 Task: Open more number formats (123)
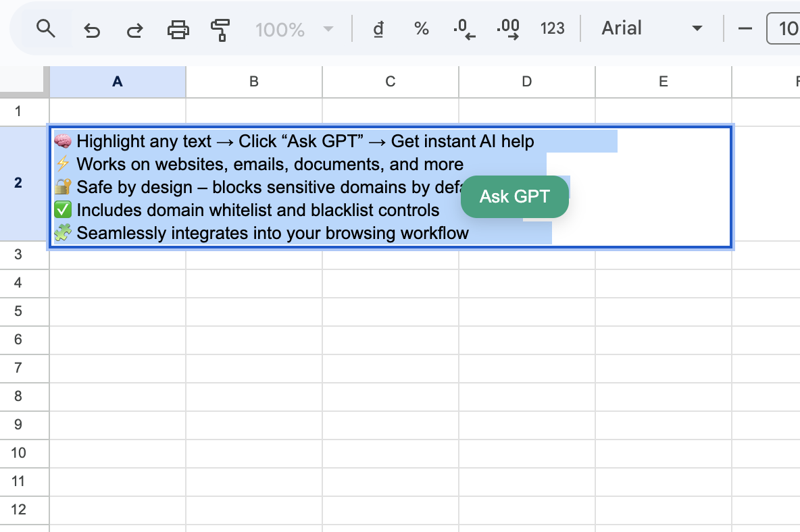(x=553, y=28)
